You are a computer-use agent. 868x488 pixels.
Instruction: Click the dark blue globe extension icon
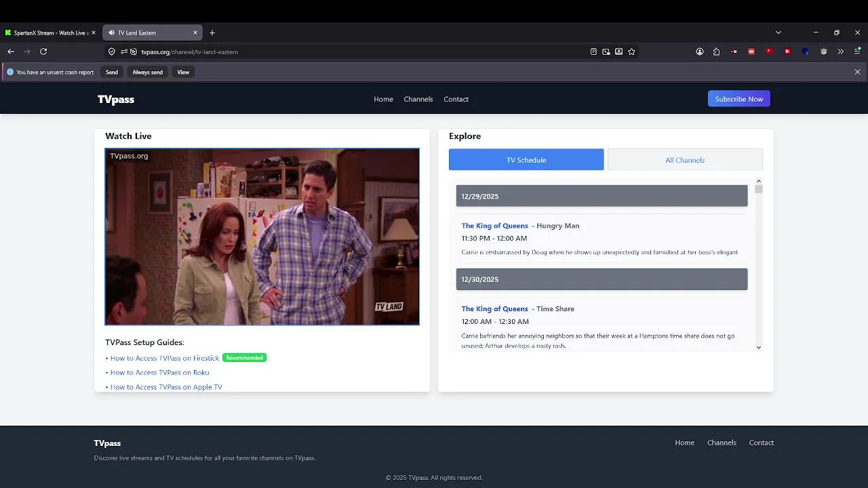click(806, 52)
